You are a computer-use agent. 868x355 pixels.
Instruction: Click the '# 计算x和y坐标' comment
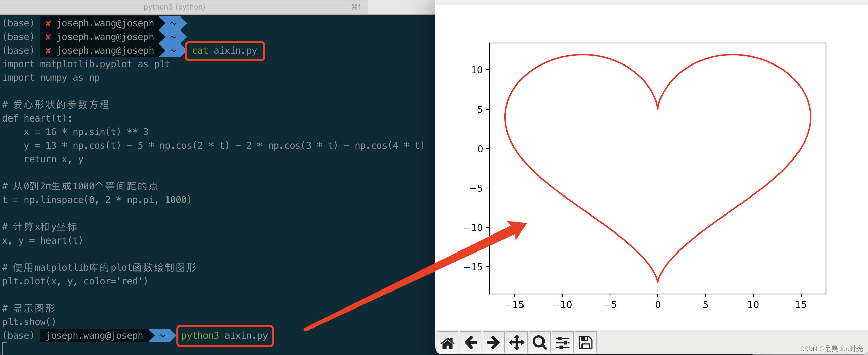pyautogui.click(x=40, y=227)
